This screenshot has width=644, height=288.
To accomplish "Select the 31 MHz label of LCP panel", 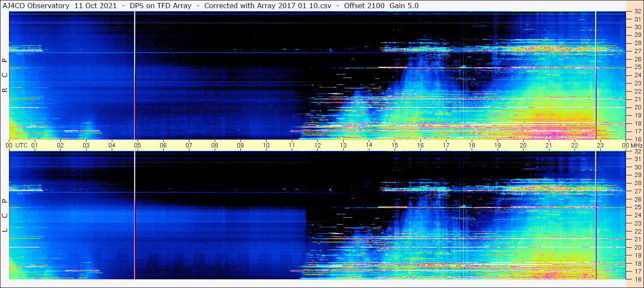I will pos(637,159).
